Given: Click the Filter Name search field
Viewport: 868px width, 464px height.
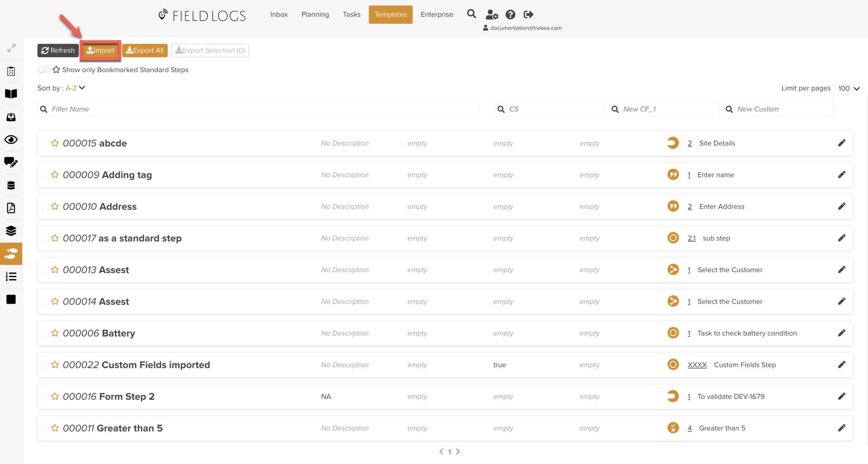Looking at the screenshot, I should tap(258, 109).
